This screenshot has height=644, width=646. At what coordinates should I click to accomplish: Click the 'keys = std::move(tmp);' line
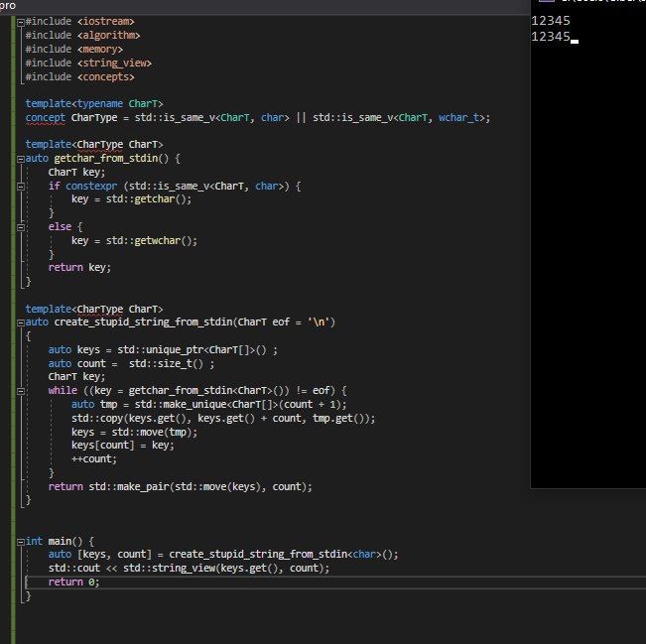click(134, 433)
